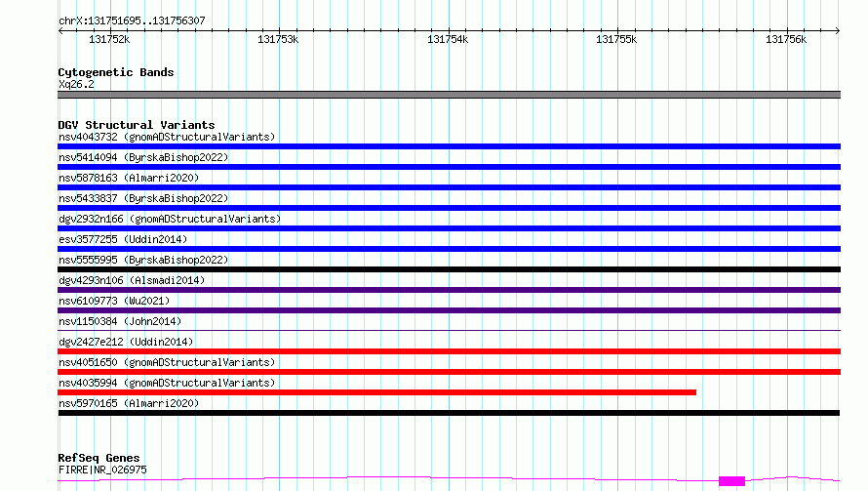The height and width of the screenshot is (491, 868).
Task: Select the blue bar under esv3577255
Action: click(x=449, y=249)
